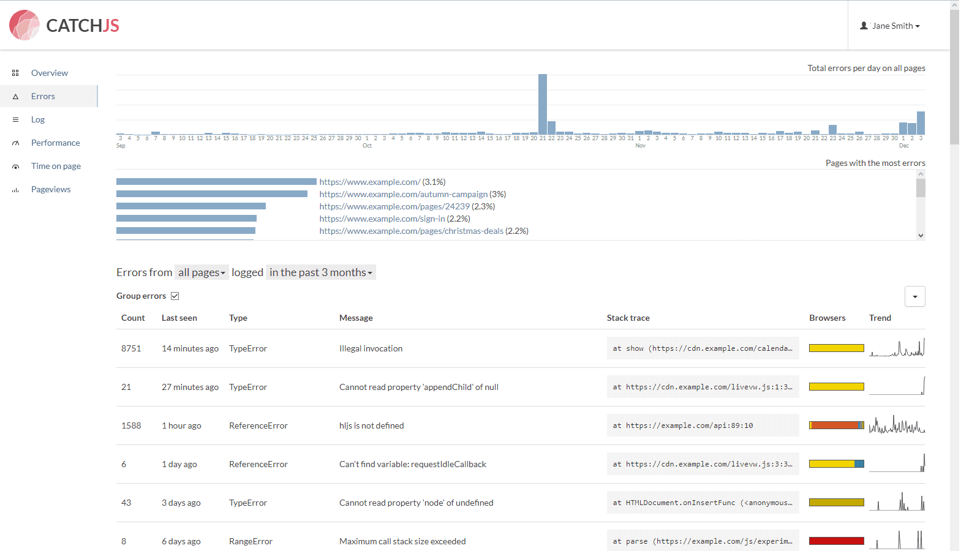Screen dimensions: 980x551
Task: Enable the checkbox beside Group errors
Action: pyautogui.click(x=175, y=296)
